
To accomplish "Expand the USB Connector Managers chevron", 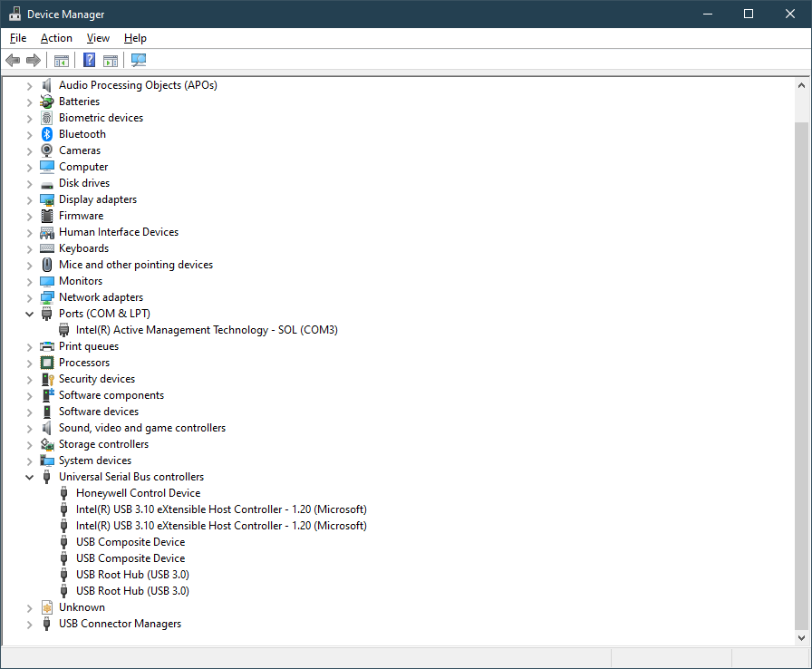I will pos(30,624).
